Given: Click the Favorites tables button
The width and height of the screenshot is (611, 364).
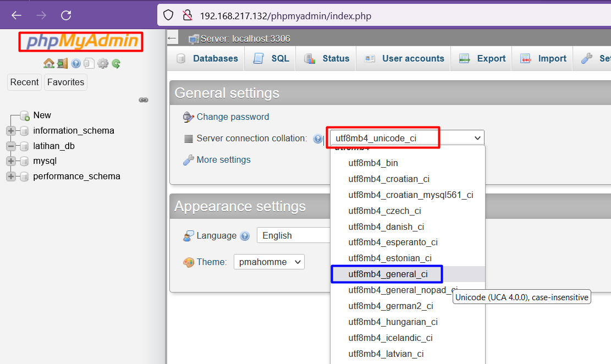Looking at the screenshot, I should (65, 82).
